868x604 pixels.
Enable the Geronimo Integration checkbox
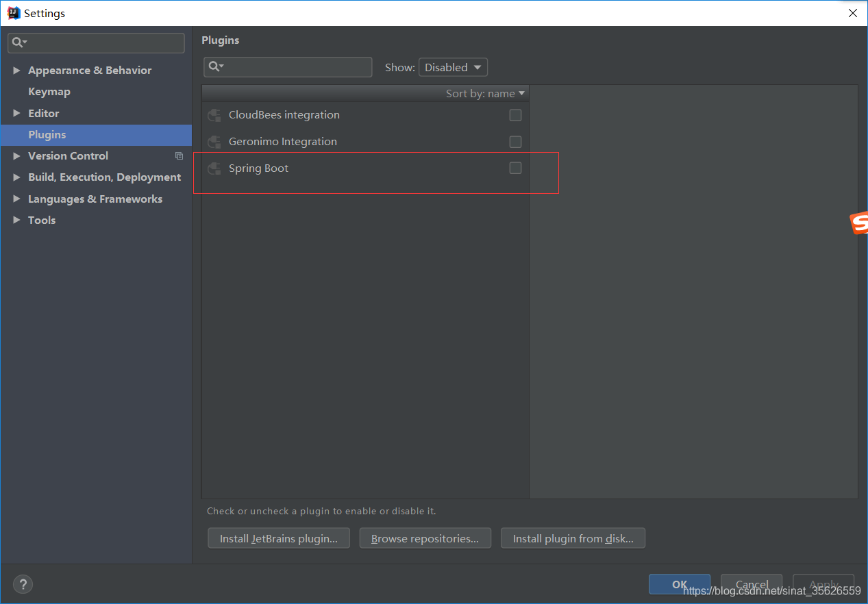(x=515, y=142)
